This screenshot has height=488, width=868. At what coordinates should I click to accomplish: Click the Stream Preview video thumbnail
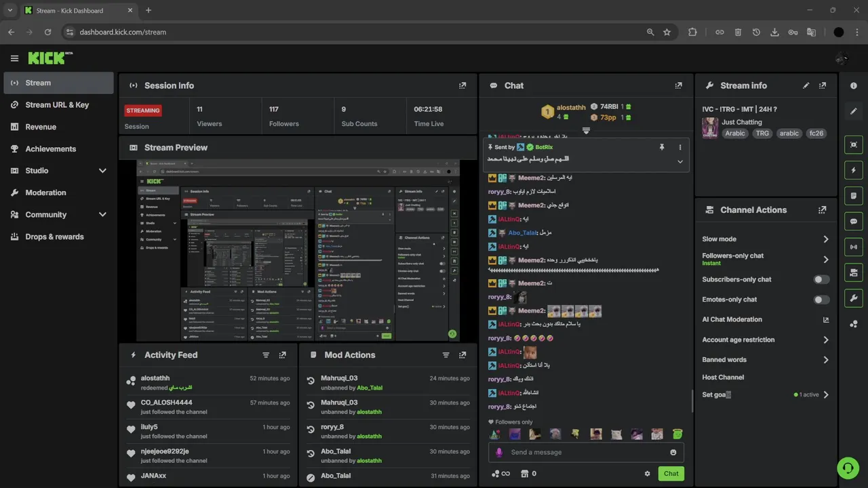pyautogui.click(x=298, y=251)
